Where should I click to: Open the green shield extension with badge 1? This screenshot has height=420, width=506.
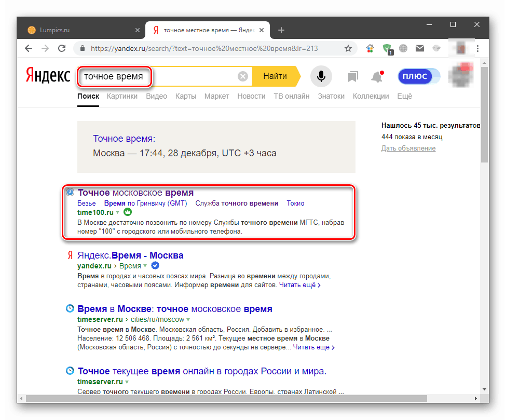click(387, 48)
